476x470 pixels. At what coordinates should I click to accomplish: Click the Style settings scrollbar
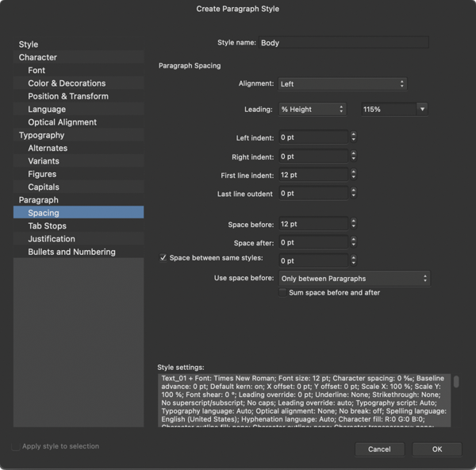click(x=456, y=381)
